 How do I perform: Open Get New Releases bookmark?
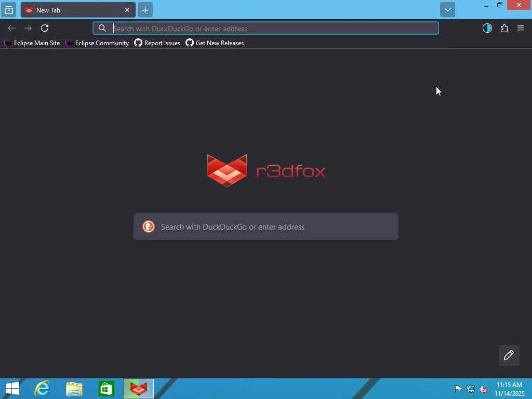point(215,43)
